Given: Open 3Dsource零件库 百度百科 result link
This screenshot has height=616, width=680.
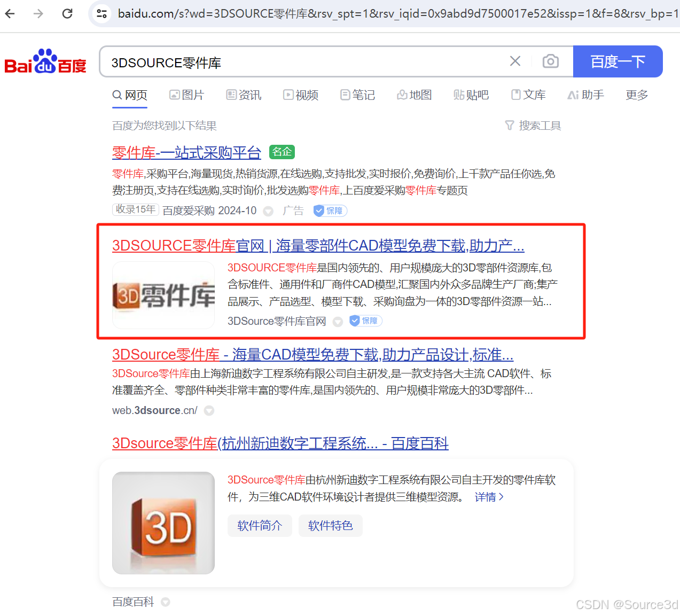Looking at the screenshot, I should pos(280,443).
